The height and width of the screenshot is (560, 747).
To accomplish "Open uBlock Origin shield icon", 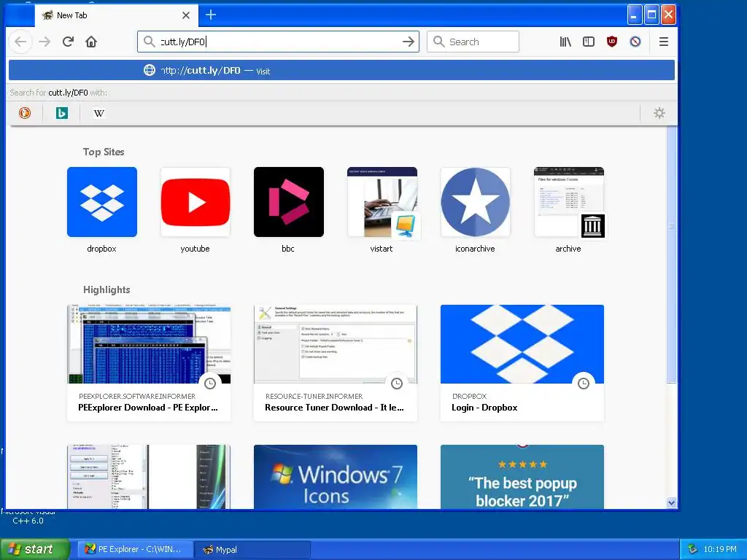I will (x=612, y=42).
